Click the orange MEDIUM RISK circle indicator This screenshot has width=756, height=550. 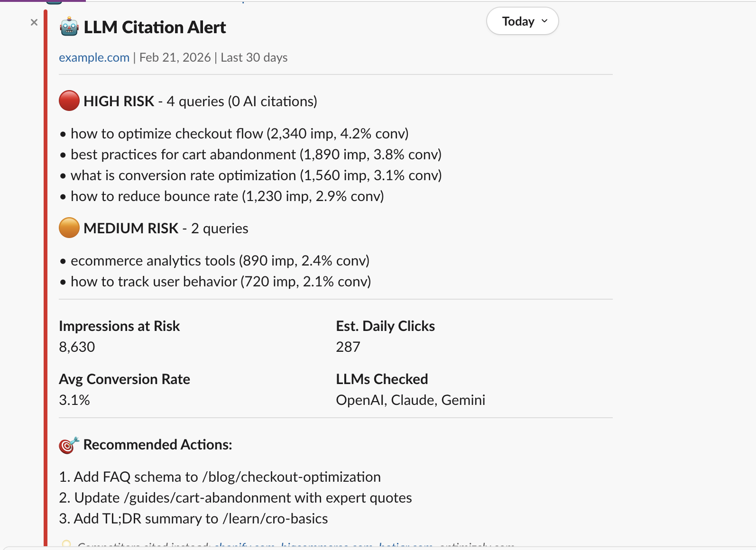[x=69, y=228]
